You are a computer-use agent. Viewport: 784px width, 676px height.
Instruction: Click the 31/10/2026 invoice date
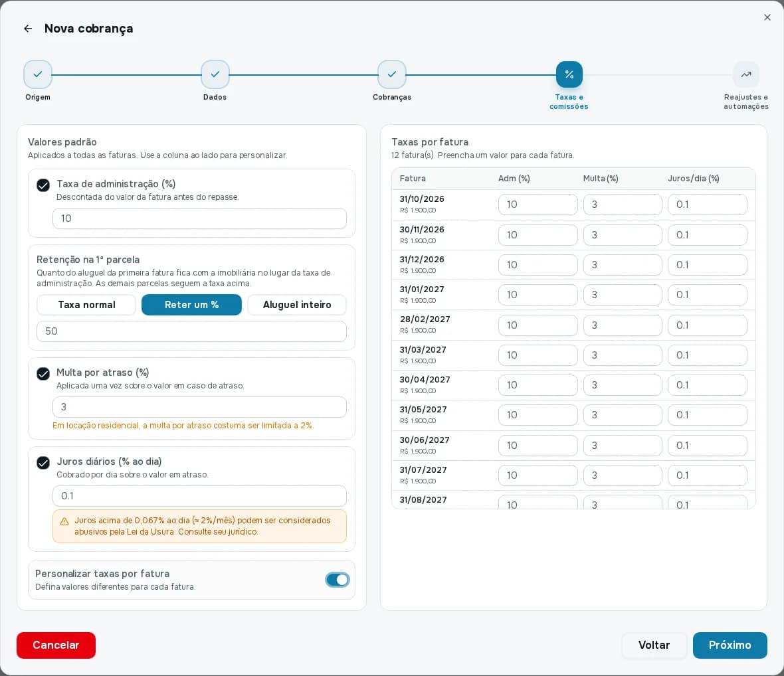(x=422, y=199)
